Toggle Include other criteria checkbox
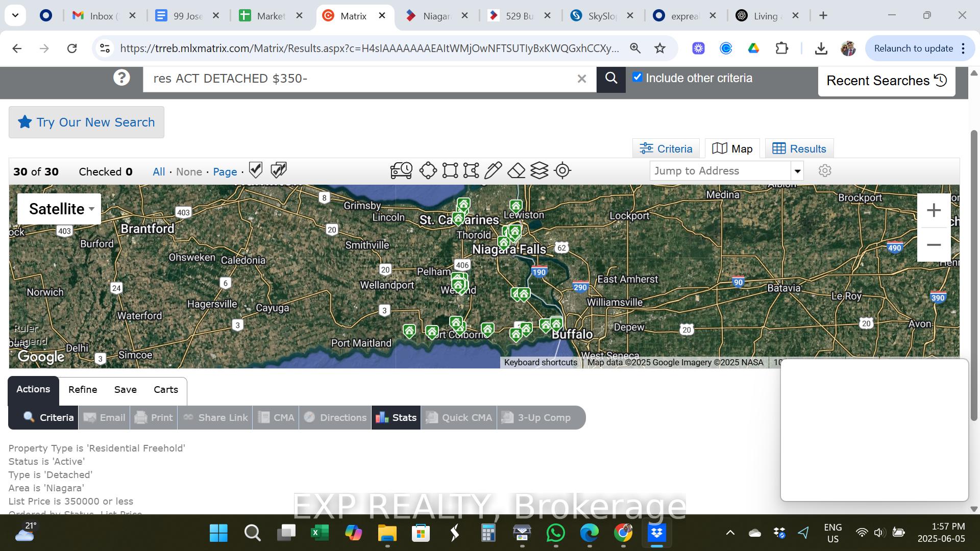Image resolution: width=980 pixels, height=551 pixels. coord(637,77)
